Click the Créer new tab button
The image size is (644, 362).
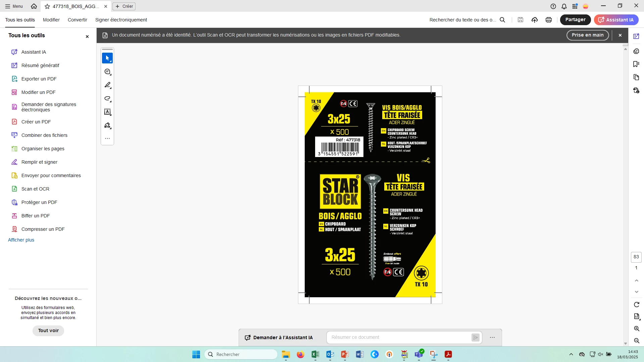click(x=124, y=6)
